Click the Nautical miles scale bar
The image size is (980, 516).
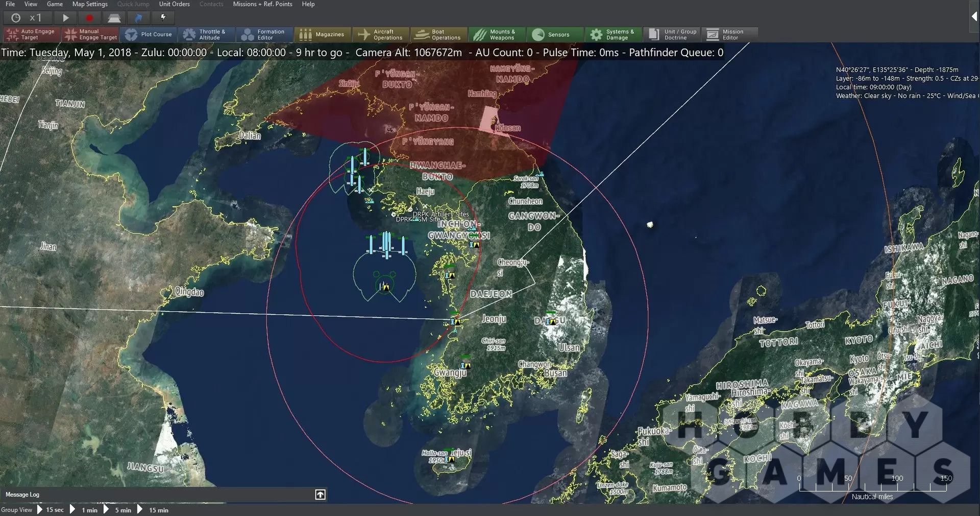coord(872,486)
